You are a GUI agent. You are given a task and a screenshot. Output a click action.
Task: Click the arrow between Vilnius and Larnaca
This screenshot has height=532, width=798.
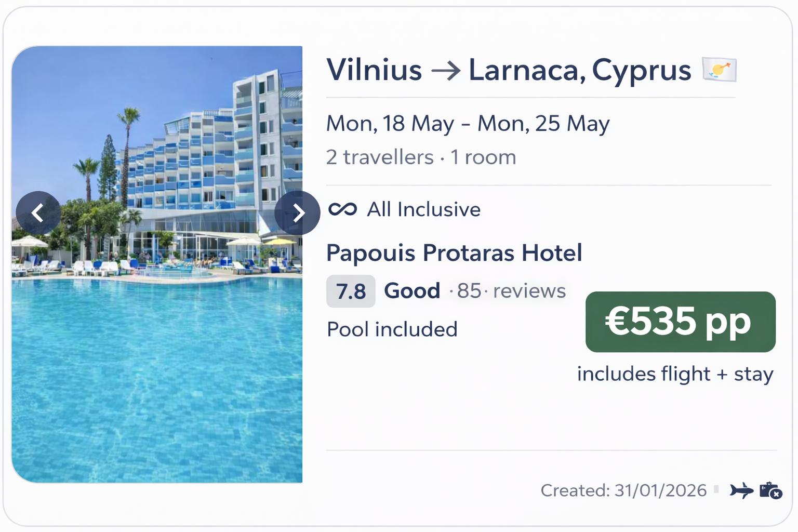(x=445, y=71)
